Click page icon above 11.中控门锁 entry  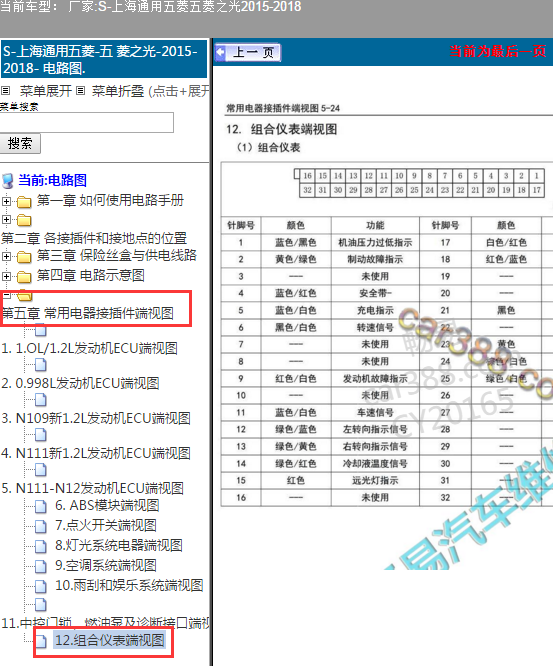coord(41,604)
